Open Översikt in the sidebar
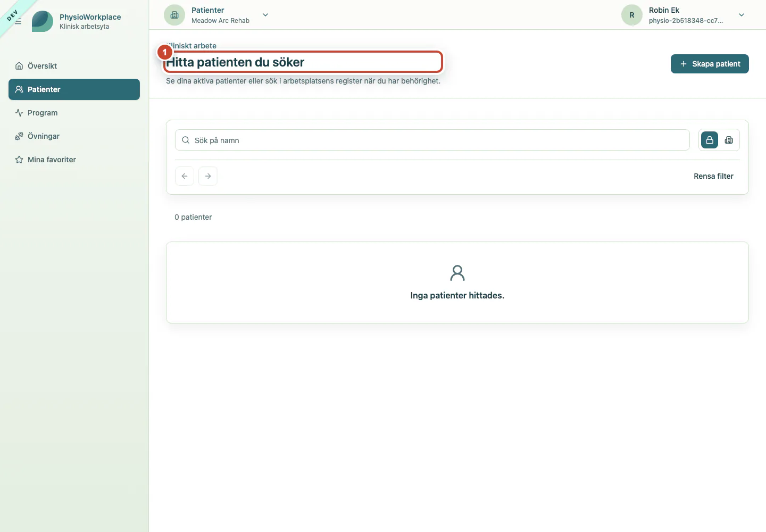Image resolution: width=766 pixels, height=532 pixels. (74, 66)
